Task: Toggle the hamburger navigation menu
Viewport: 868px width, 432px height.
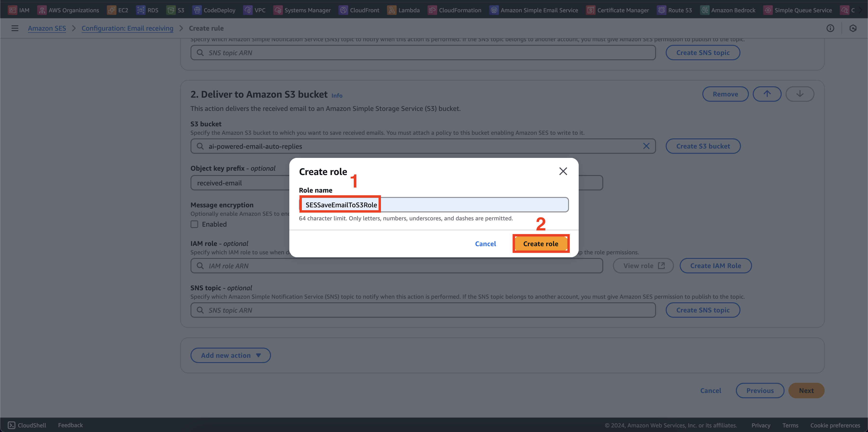Action: point(15,28)
